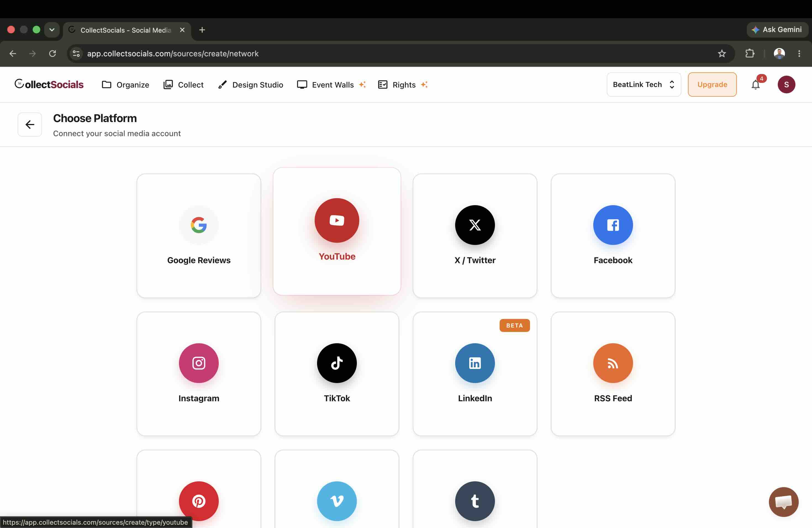Viewport: 812px width, 528px height.
Task: Click the CollectSocials logo
Action: click(49, 84)
